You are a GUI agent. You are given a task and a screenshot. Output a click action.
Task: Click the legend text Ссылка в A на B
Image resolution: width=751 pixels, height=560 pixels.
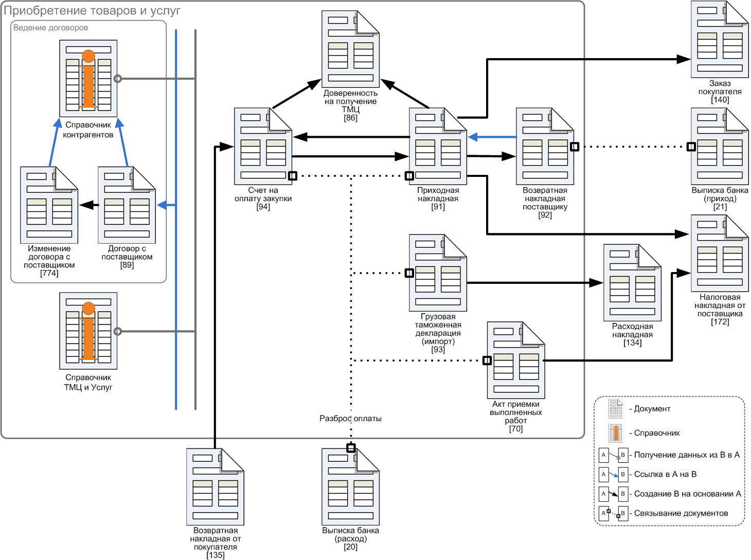point(666,474)
